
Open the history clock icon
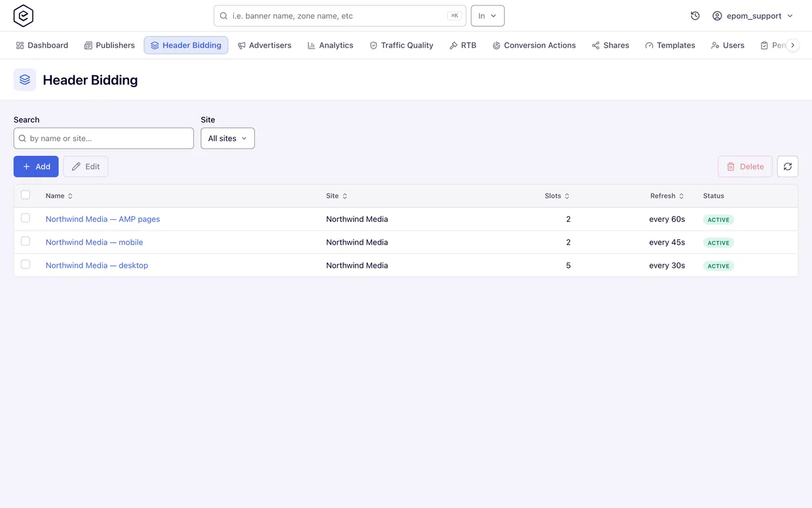[x=695, y=16]
